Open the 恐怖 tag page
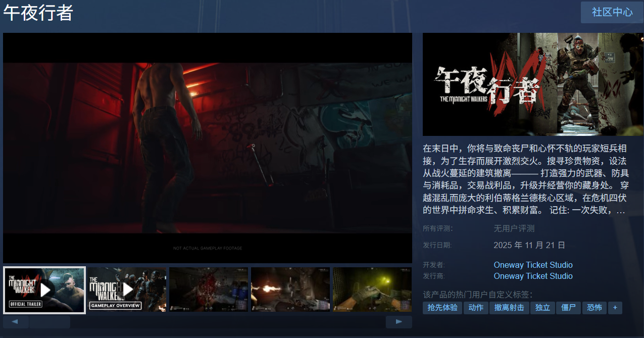This screenshot has height=338, width=644. (x=594, y=308)
